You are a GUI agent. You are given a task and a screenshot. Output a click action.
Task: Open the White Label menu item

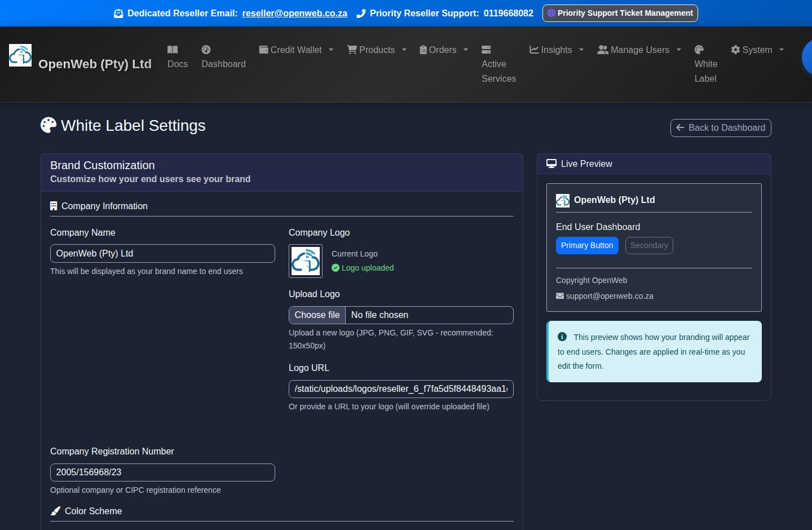pyautogui.click(x=706, y=64)
